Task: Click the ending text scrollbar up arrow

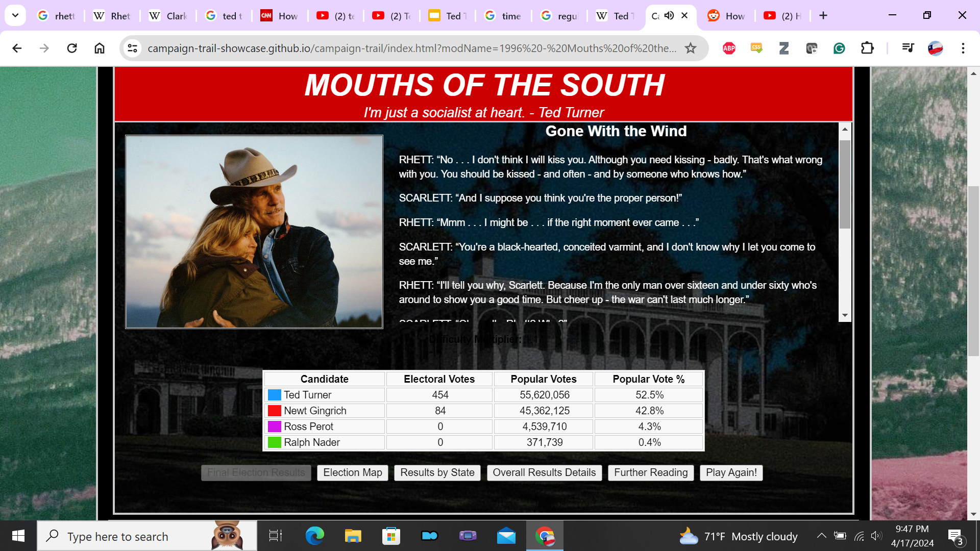Action: click(x=845, y=129)
